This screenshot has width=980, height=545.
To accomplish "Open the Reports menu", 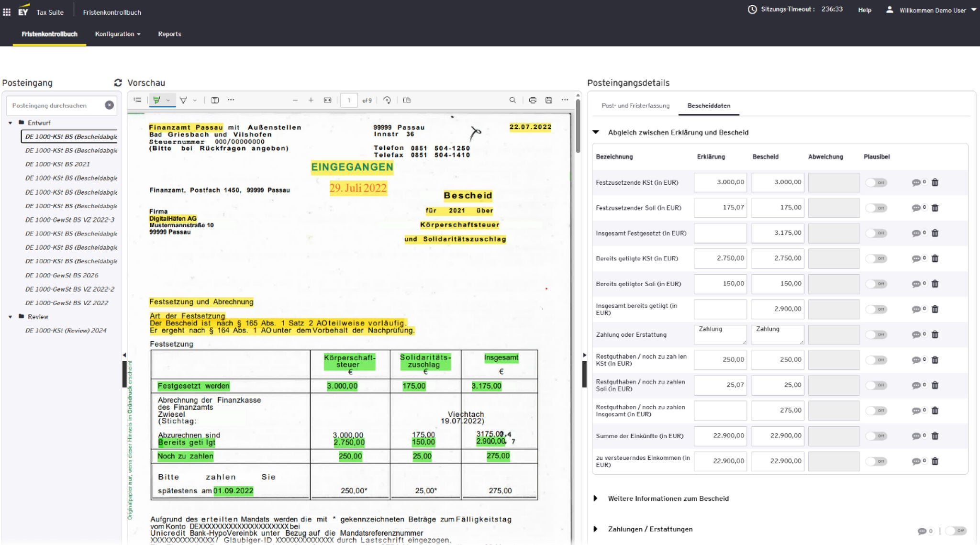I will pyautogui.click(x=169, y=34).
